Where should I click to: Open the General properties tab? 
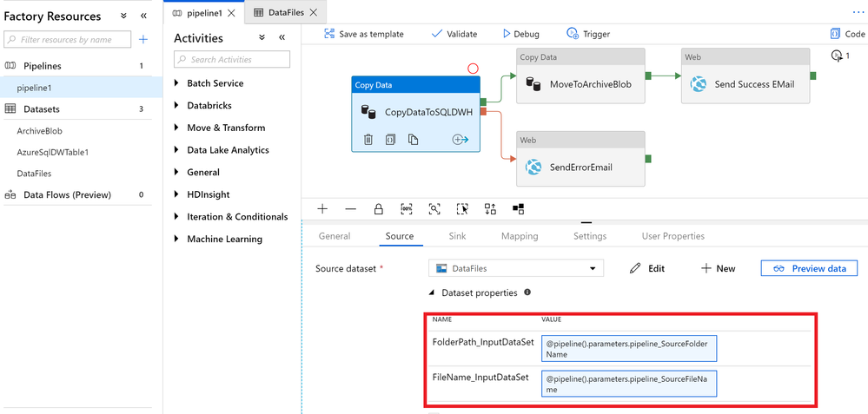335,236
